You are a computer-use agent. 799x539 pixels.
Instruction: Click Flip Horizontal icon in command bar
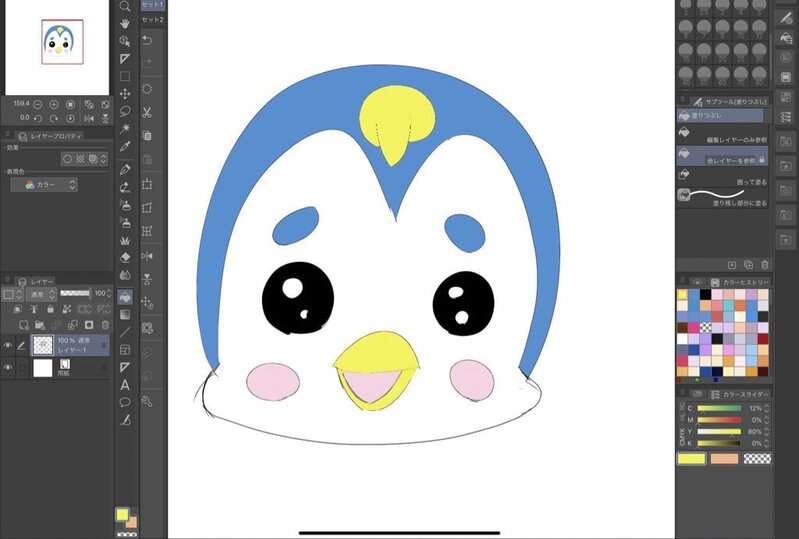tap(147, 256)
